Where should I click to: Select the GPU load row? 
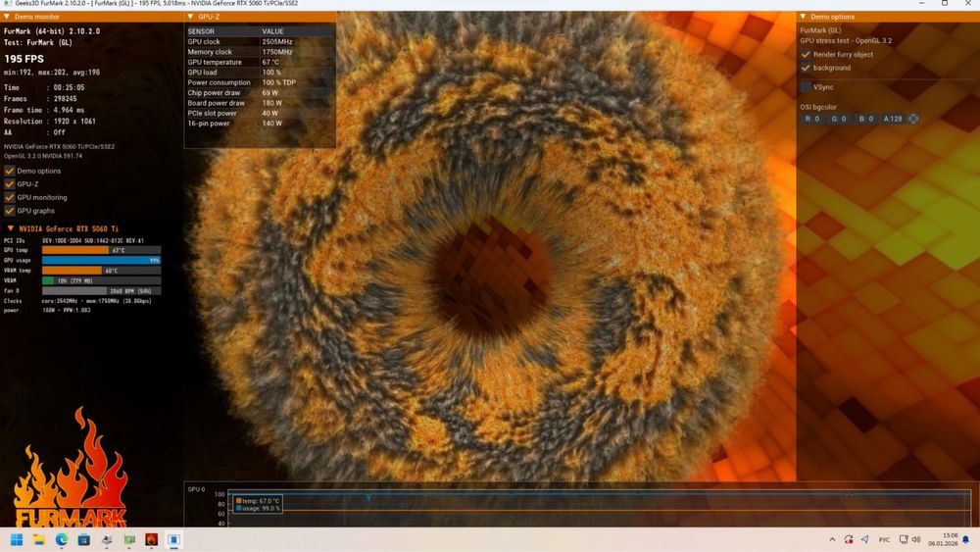260,73
